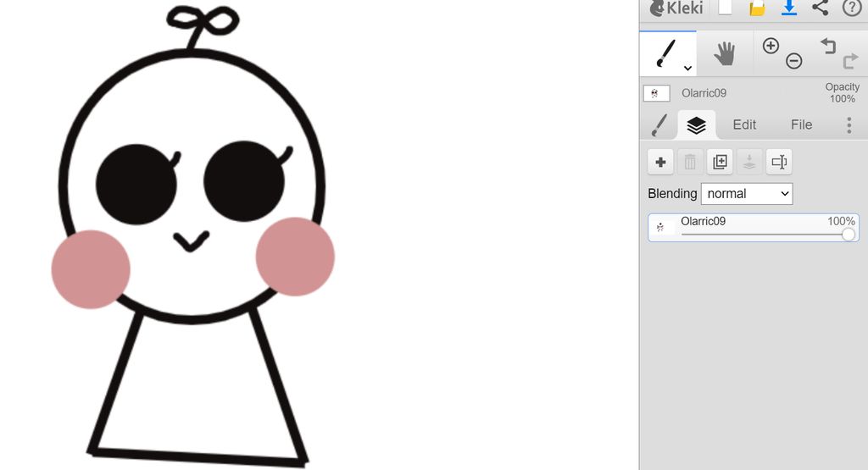The image size is (868, 470).
Task: Click the Opacity 100% label
Action: [842, 93]
